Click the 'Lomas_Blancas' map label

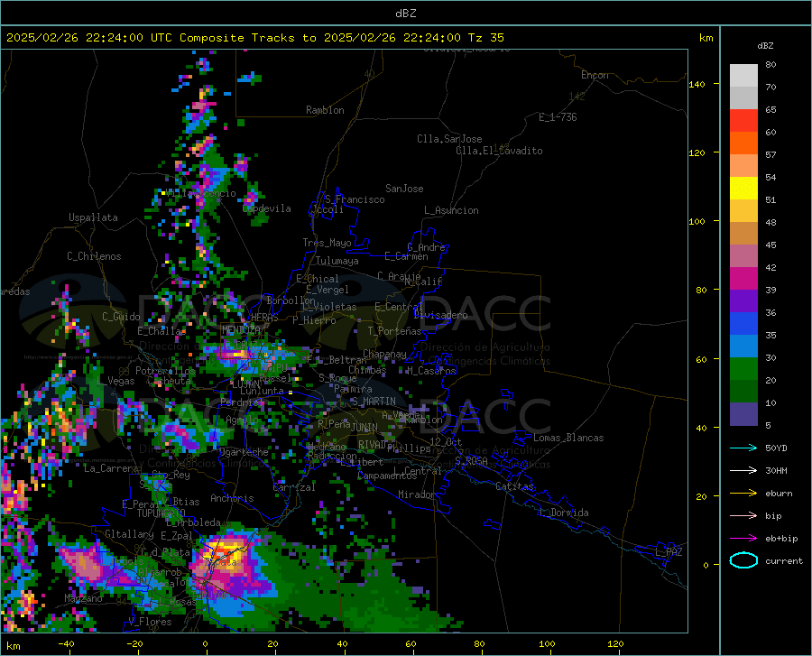coord(568,438)
